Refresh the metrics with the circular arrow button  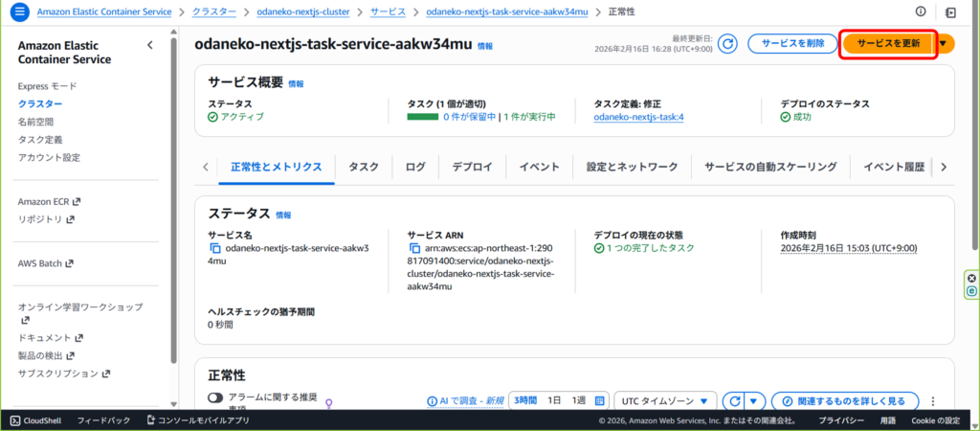(x=734, y=400)
